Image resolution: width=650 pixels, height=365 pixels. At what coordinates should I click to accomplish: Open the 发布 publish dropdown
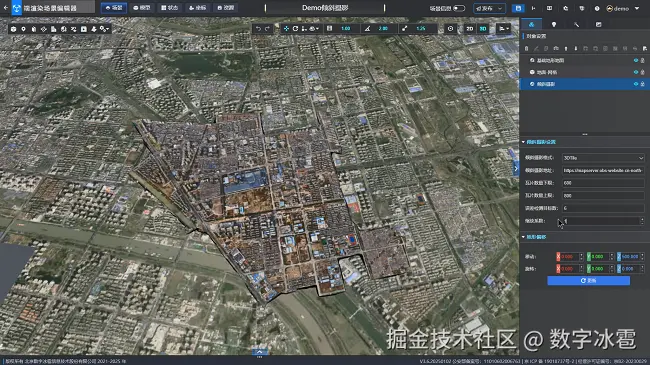pyautogui.click(x=489, y=8)
